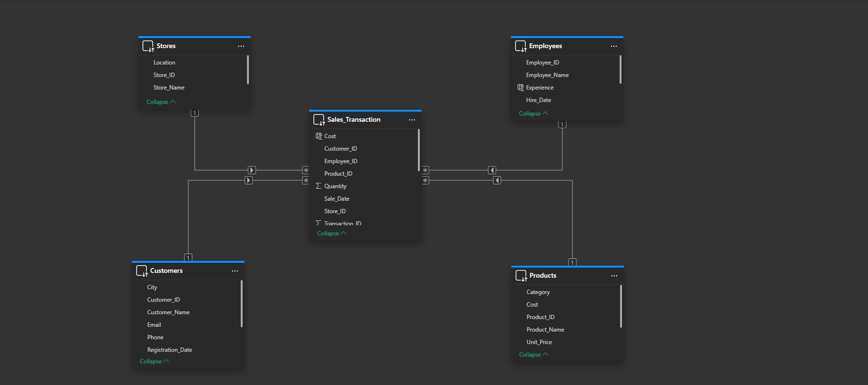This screenshot has height=385, width=868.
Task: Click the calculated column icon beside Experience
Action: click(520, 88)
